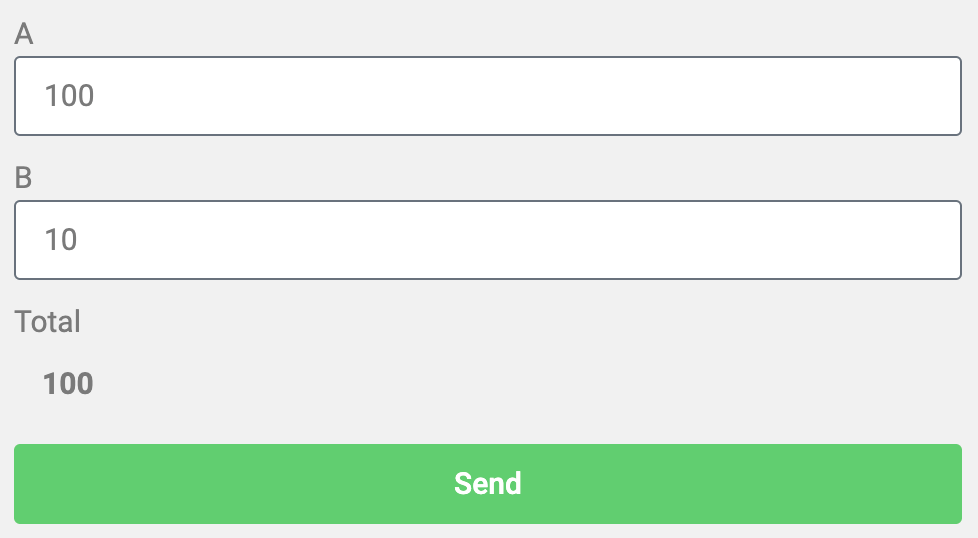Click empty area inside field B

[x=530, y=240]
